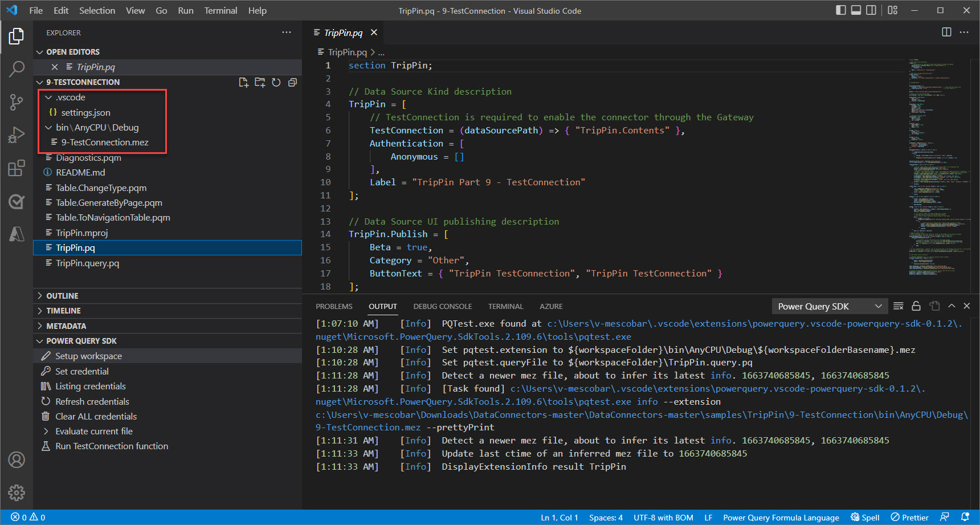Open the Run and Debug view
This screenshot has width=980, height=525.
pyautogui.click(x=17, y=135)
